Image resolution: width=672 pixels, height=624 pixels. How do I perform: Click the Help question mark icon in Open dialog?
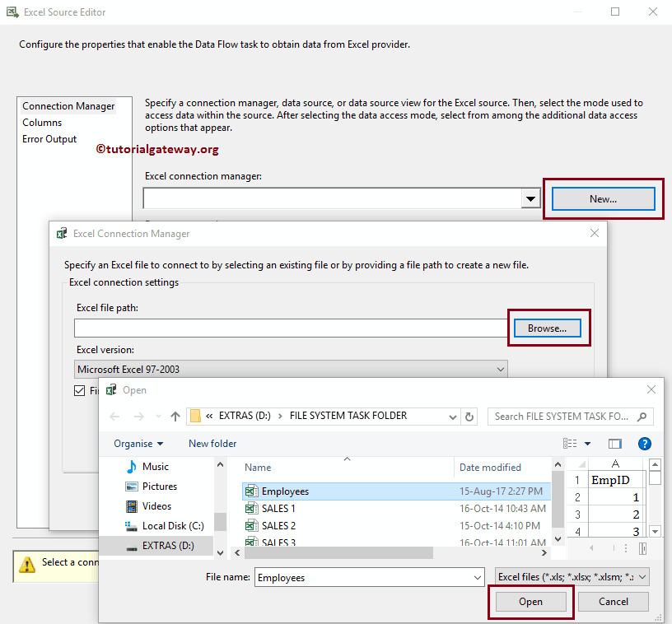point(645,443)
